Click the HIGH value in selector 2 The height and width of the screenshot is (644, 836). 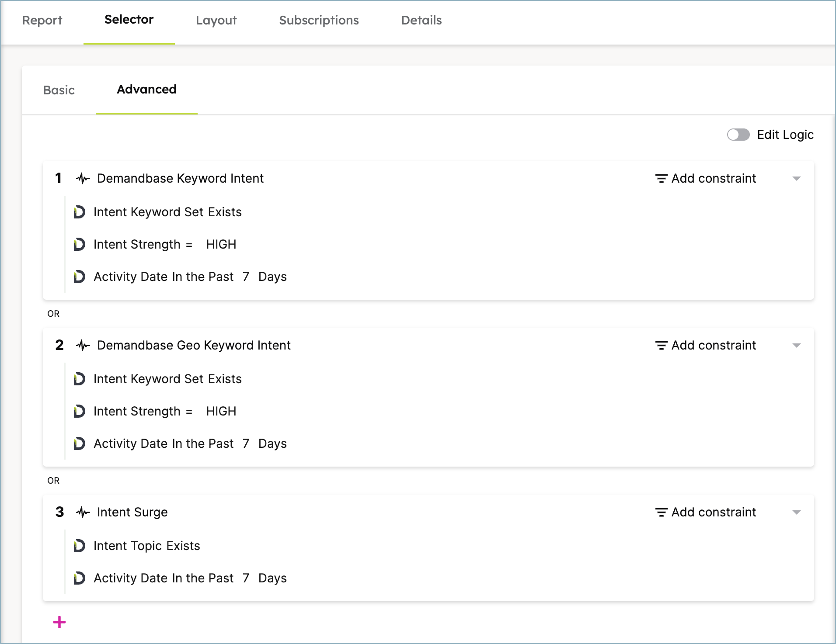pos(221,411)
